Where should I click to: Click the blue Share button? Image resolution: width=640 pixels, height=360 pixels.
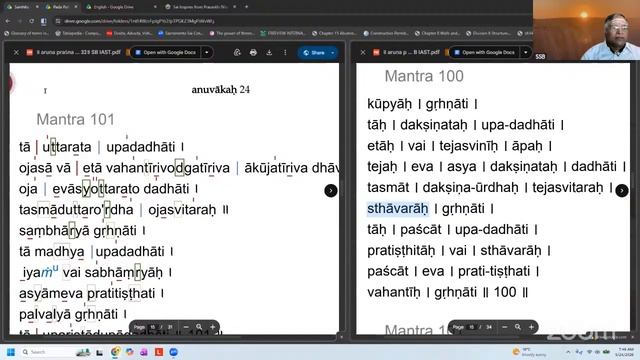click(313, 53)
